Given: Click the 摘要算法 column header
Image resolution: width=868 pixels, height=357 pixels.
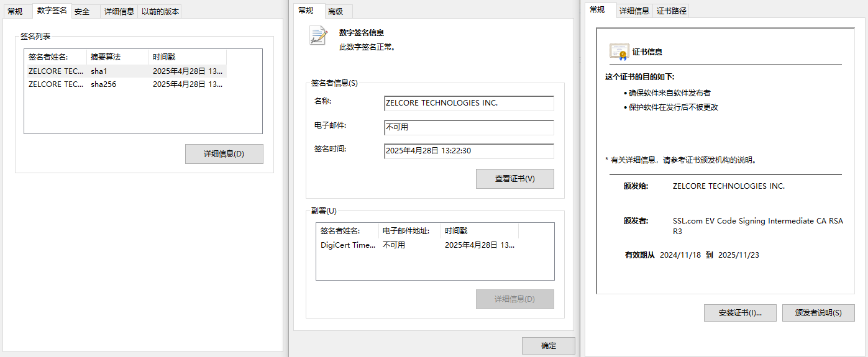Looking at the screenshot, I should coord(117,57).
